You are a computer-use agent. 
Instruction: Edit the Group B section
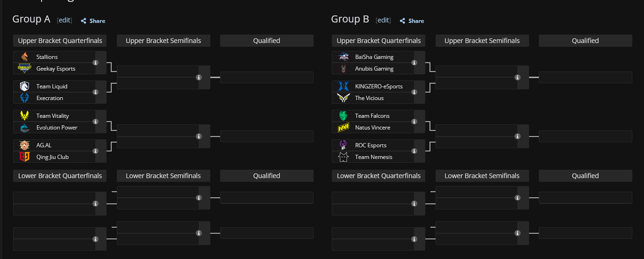click(x=383, y=20)
